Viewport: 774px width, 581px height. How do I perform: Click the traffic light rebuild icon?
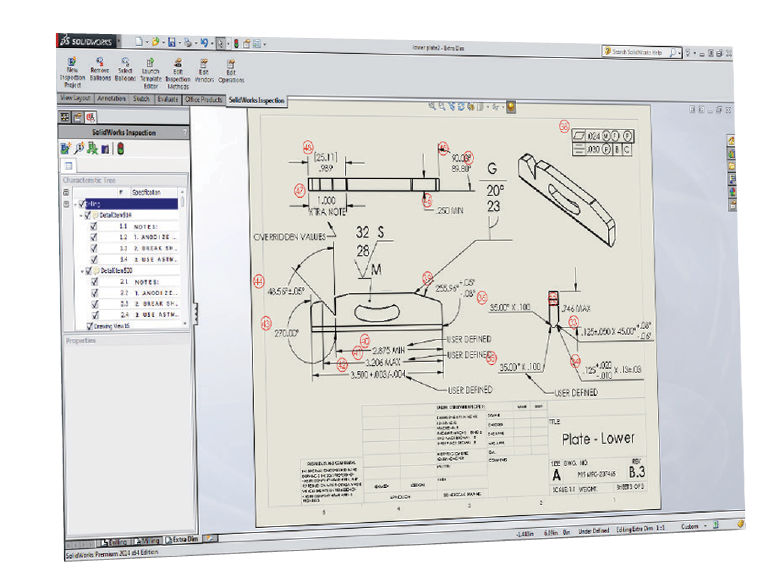click(121, 149)
